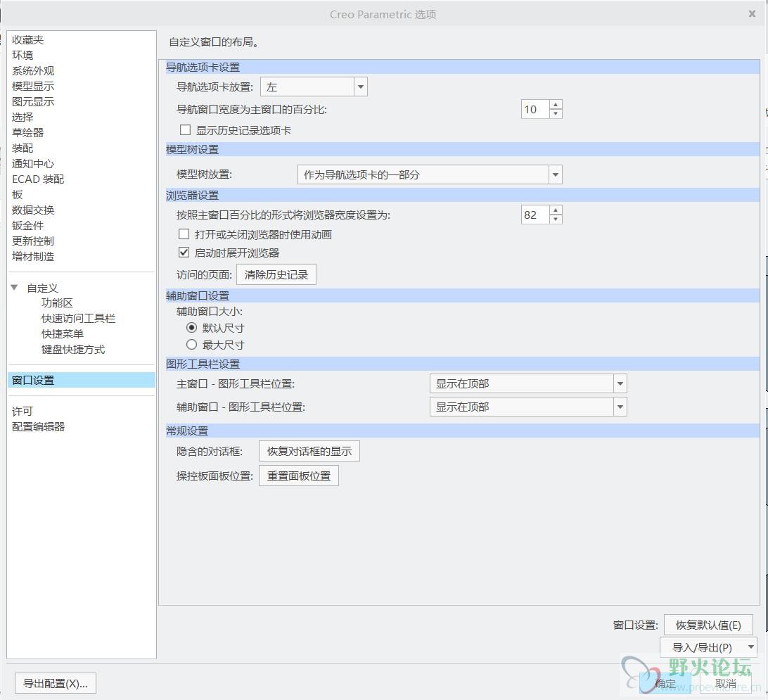This screenshot has height=700, width=768.
Task: Open 配置编辑器 page
Action: point(38,426)
